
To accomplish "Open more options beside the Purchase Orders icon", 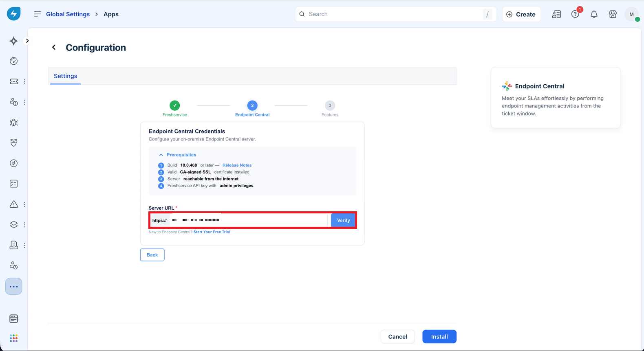I will (24, 245).
